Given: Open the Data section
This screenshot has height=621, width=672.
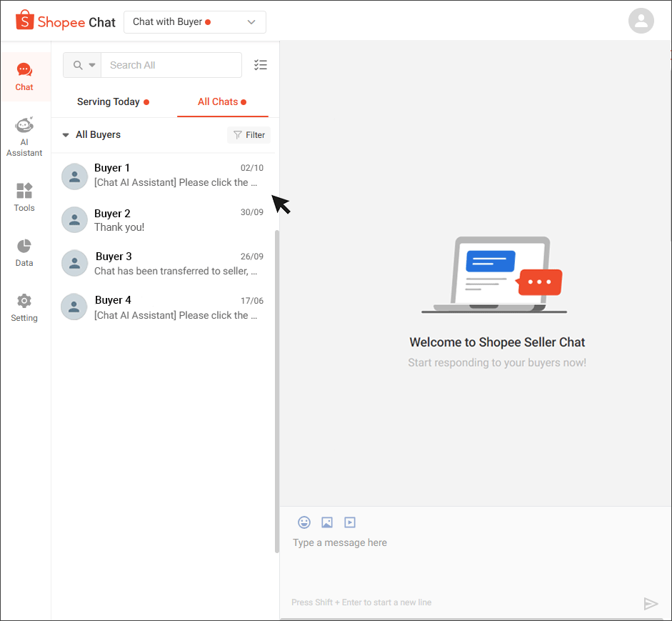Looking at the screenshot, I should pyautogui.click(x=24, y=252).
